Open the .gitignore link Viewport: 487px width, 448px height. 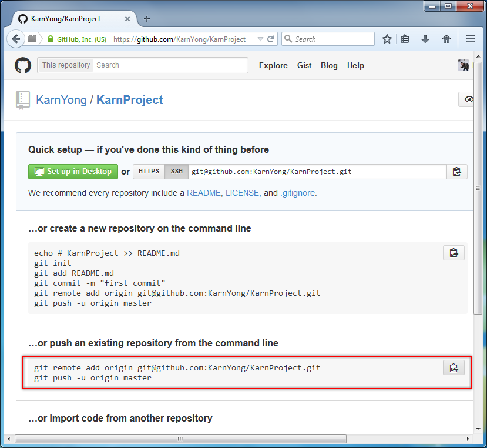[x=298, y=193]
